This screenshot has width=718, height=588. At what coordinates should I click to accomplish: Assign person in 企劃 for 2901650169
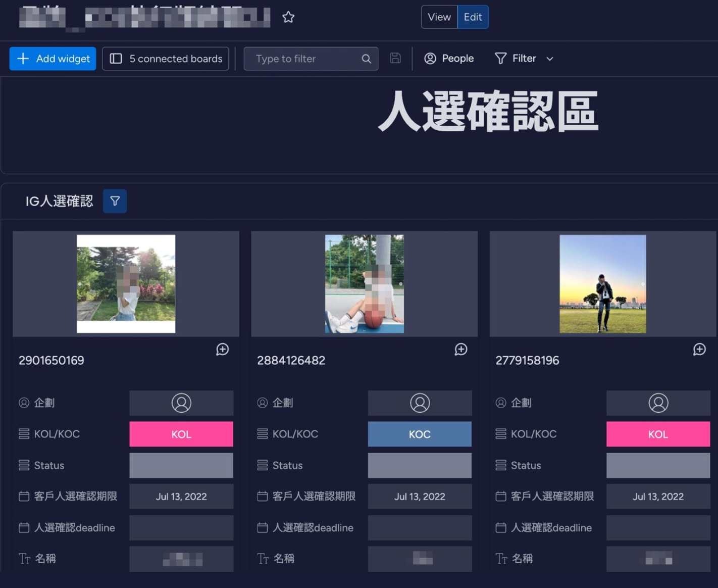point(181,403)
